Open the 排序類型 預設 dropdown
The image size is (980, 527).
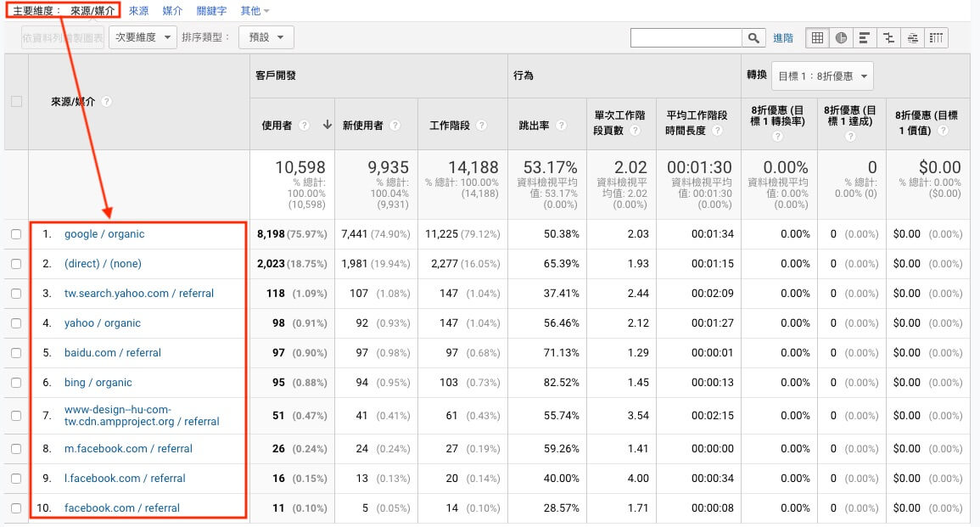point(266,37)
